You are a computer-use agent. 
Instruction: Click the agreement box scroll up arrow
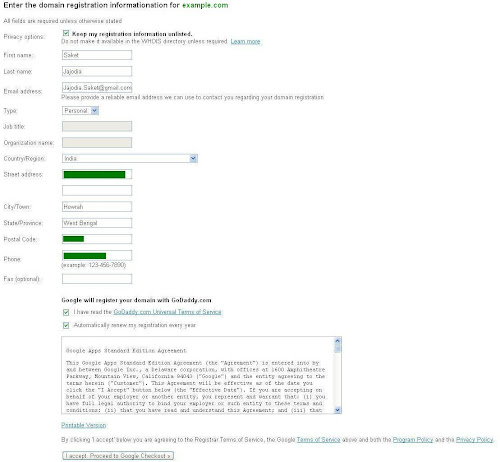[x=337, y=341]
